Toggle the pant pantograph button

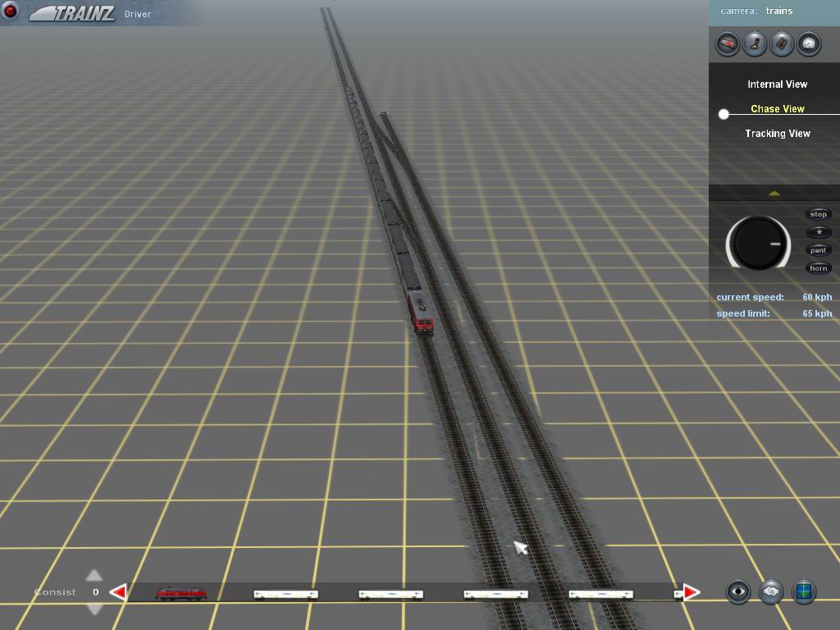[x=819, y=250]
